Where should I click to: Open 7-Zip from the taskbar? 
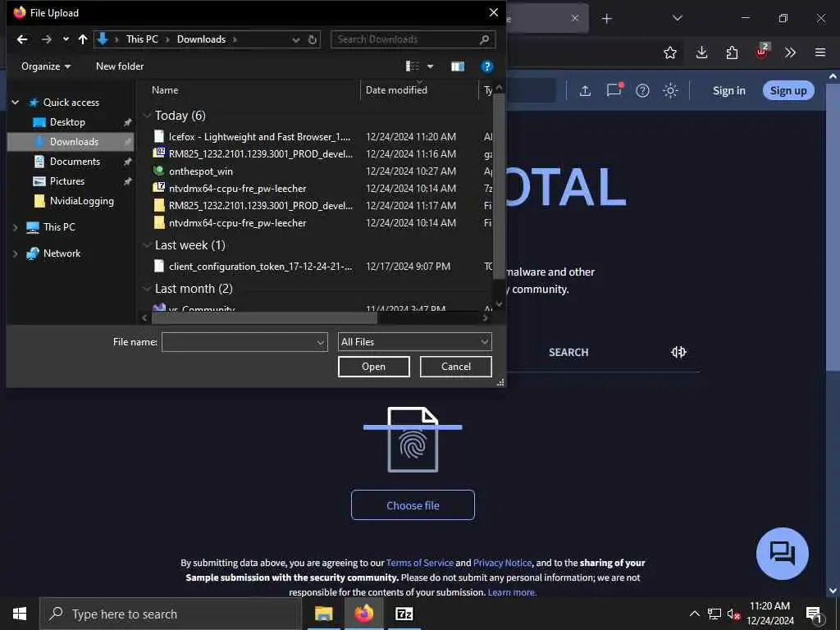(x=404, y=614)
